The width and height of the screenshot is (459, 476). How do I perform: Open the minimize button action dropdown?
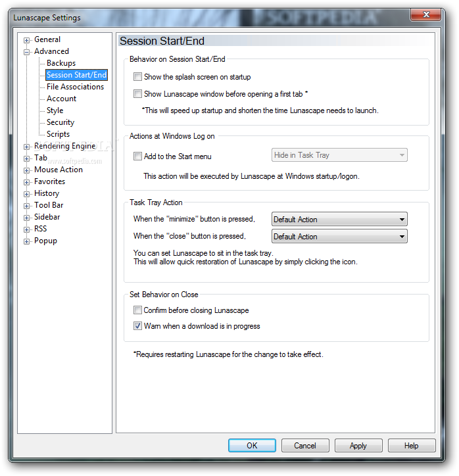point(339,219)
